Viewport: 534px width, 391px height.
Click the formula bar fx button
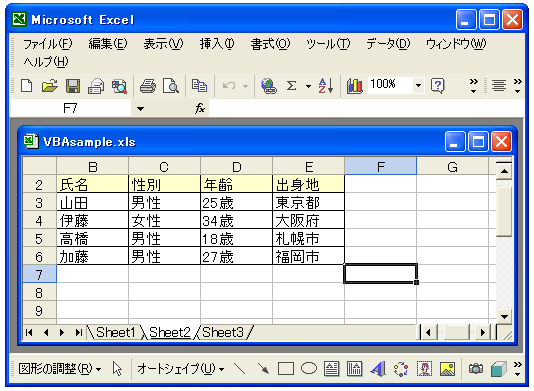[x=200, y=109]
